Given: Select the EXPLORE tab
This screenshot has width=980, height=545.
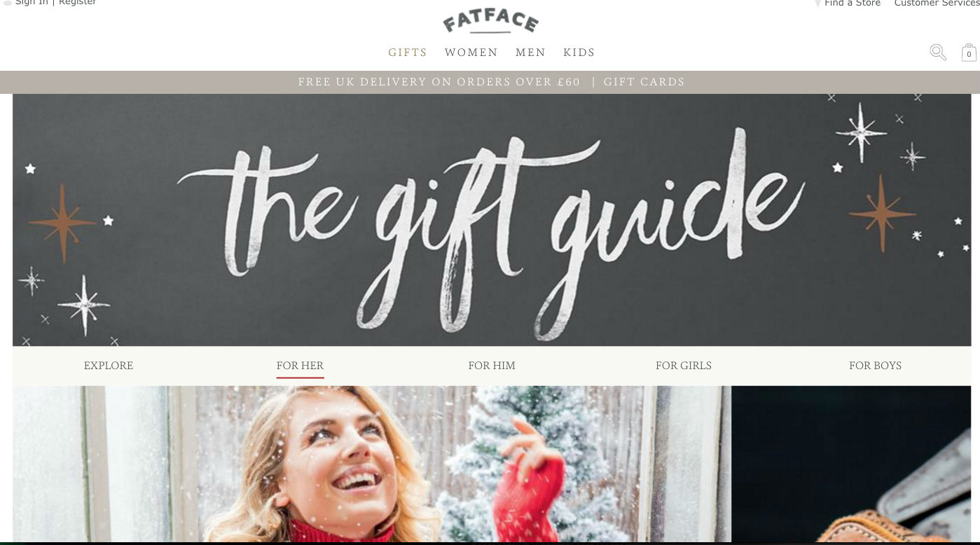Looking at the screenshot, I should (109, 366).
